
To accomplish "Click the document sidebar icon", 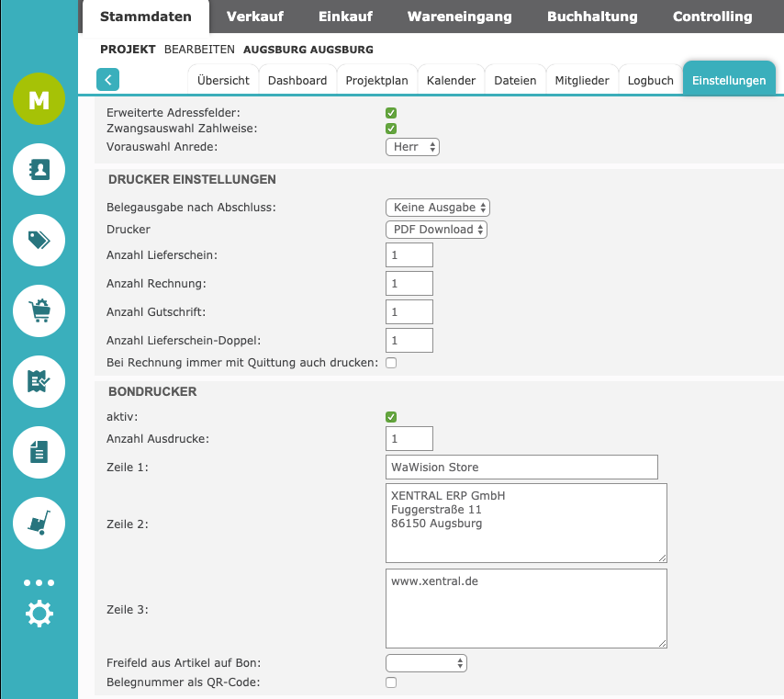I will point(39,452).
